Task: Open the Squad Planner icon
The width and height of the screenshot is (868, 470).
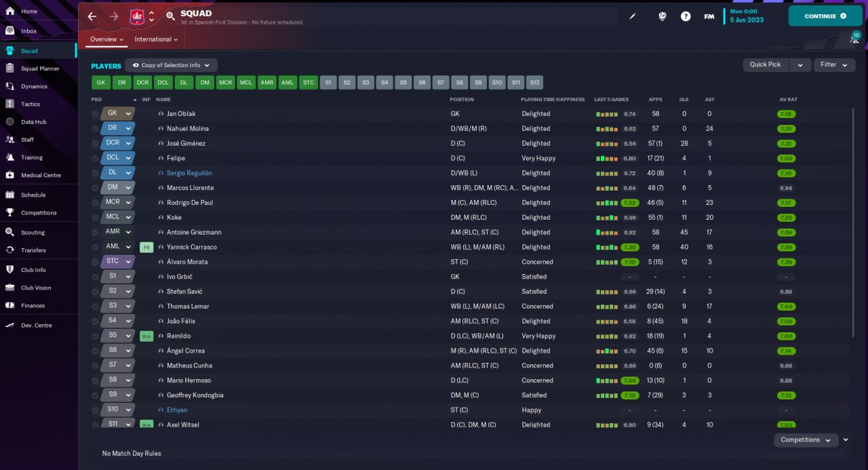Action: click(10, 68)
